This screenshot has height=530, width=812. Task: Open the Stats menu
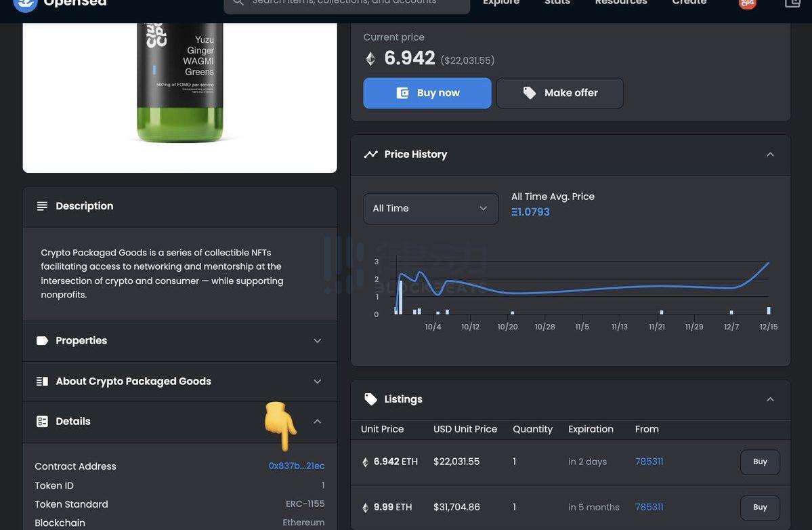pyautogui.click(x=557, y=3)
